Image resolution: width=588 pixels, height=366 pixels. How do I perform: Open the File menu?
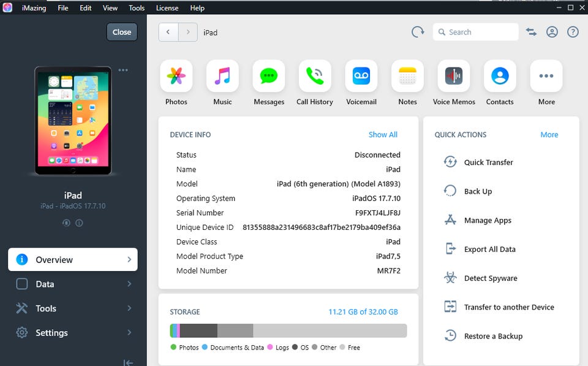(x=63, y=8)
